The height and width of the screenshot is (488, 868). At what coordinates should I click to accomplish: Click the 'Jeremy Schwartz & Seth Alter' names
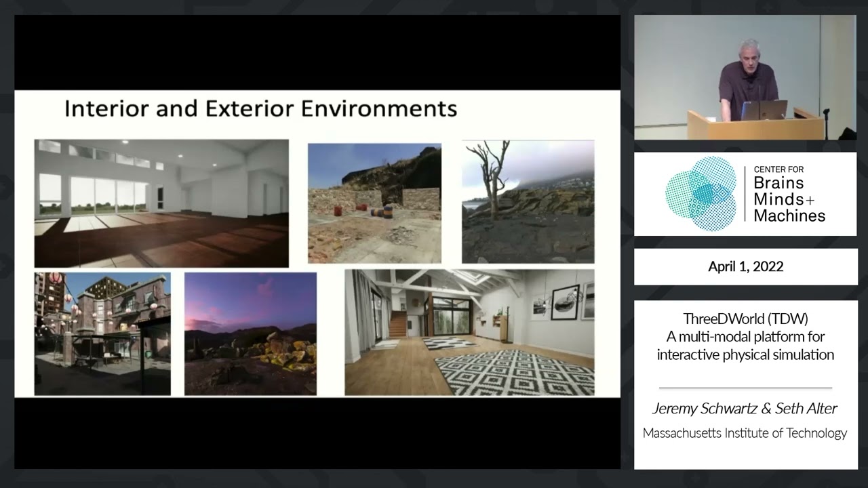tap(745, 409)
